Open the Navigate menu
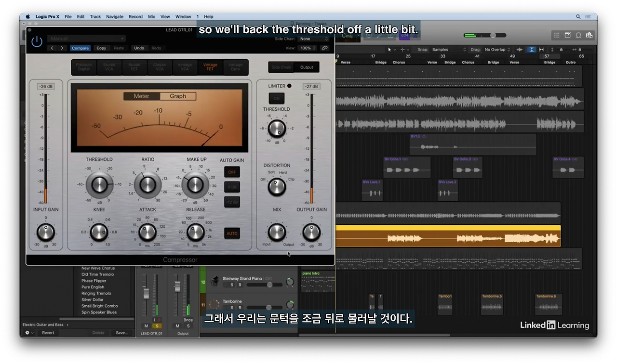The width and height of the screenshot is (617, 364). [x=115, y=16]
